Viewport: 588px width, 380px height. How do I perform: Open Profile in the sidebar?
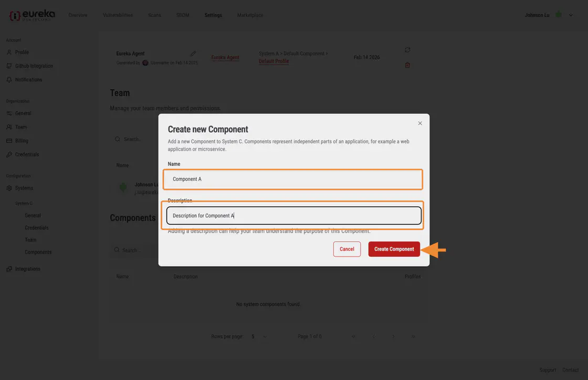(22, 52)
